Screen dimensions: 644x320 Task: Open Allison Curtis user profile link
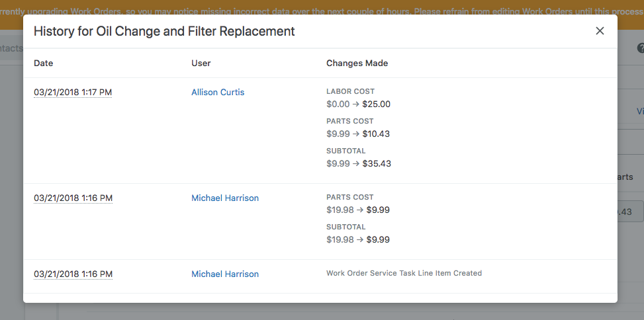click(218, 93)
